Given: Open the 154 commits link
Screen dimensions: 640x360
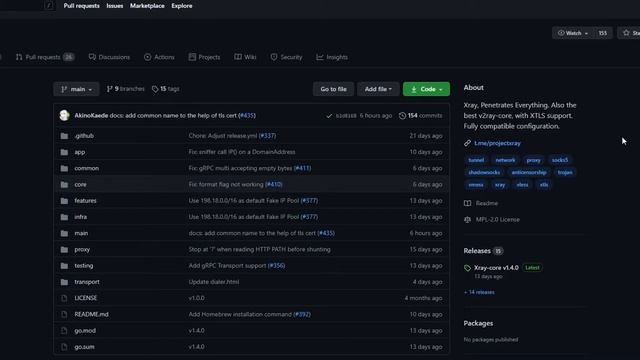Looking at the screenshot, I should tap(420, 116).
